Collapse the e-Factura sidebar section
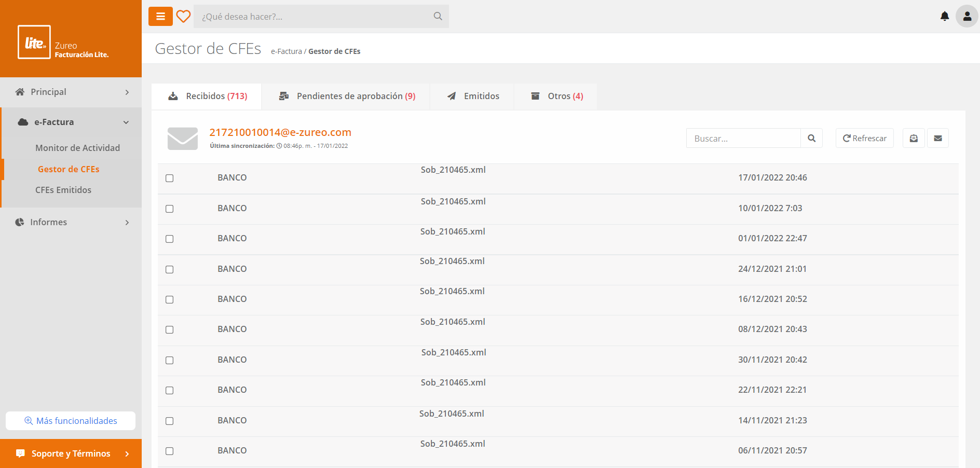Screen dimensions: 980x468 pyautogui.click(x=71, y=122)
